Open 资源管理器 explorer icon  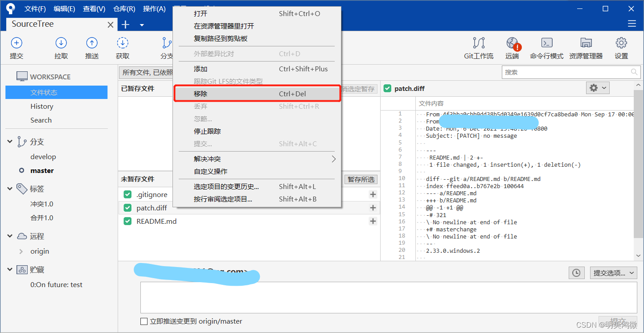tap(586, 43)
